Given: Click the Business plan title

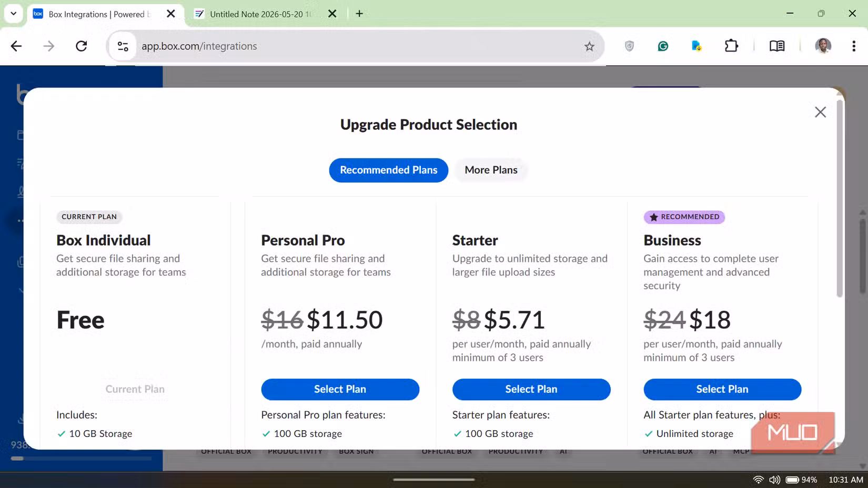Looking at the screenshot, I should coord(672,240).
